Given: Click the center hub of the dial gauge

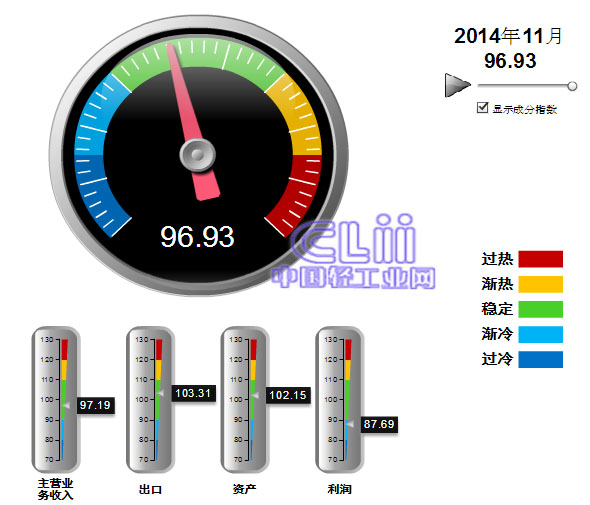Looking at the screenshot, I should (197, 155).
